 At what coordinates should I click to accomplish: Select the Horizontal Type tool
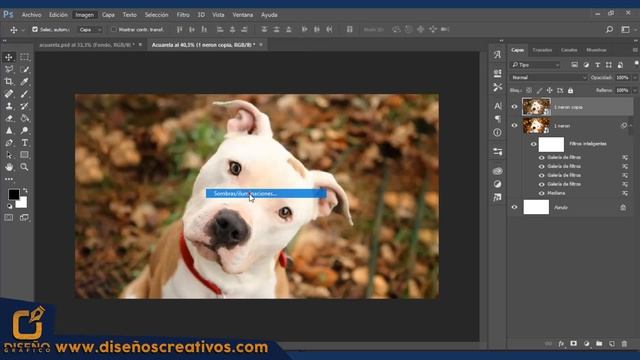[24, 143]
